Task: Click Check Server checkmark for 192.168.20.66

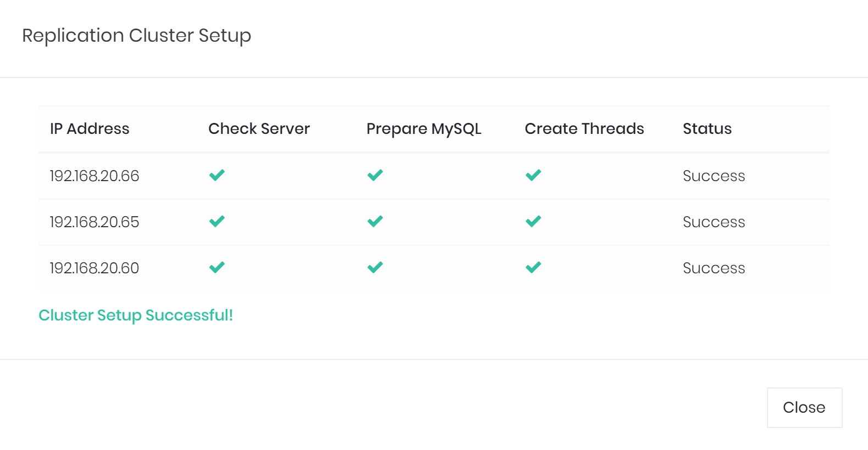Action: 217,176
